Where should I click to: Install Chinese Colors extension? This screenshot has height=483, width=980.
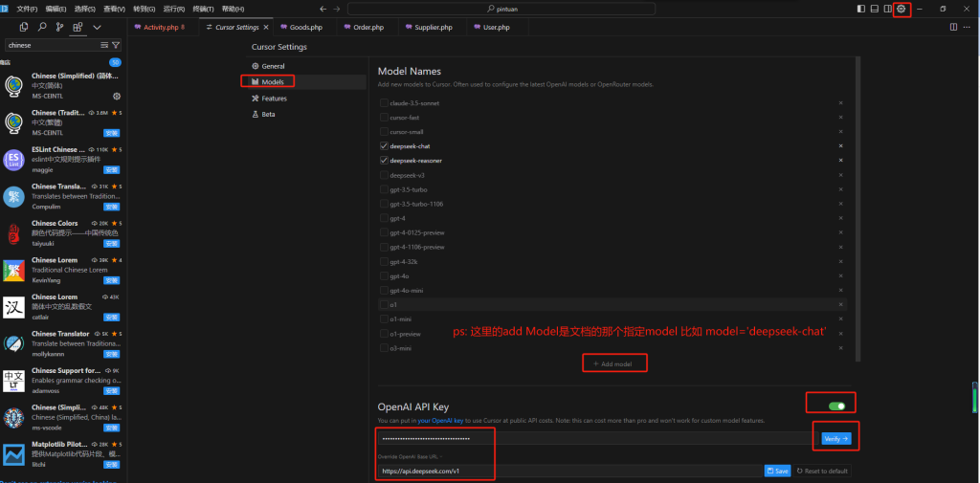click(111, 244)
